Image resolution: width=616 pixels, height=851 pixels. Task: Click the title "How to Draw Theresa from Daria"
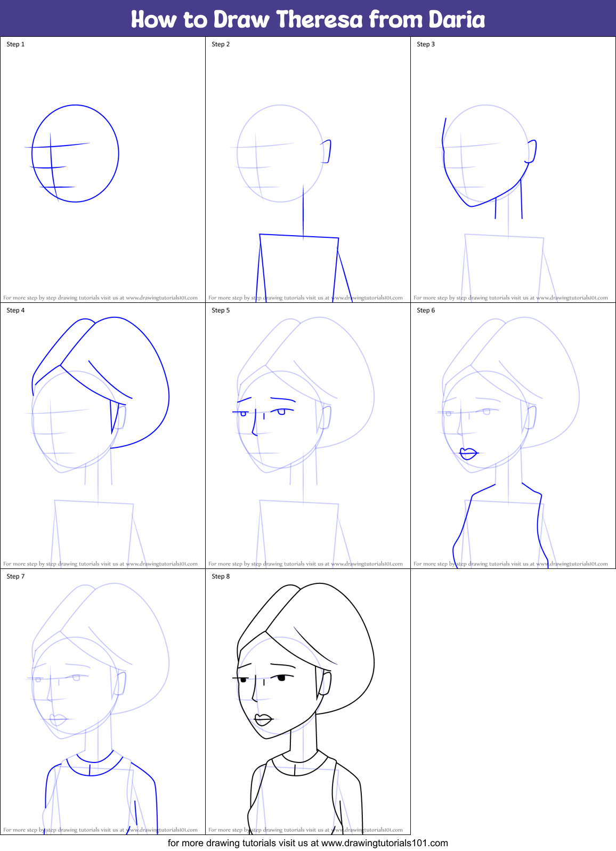click(x=308, y=19)
